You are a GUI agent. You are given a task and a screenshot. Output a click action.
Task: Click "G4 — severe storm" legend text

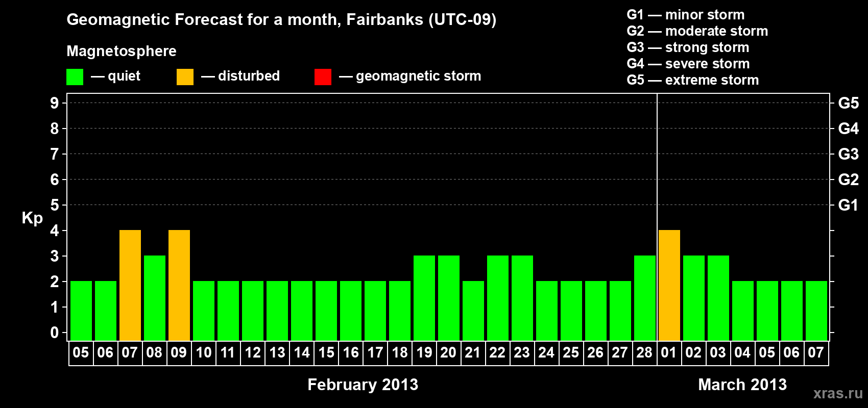click(688, 64)
